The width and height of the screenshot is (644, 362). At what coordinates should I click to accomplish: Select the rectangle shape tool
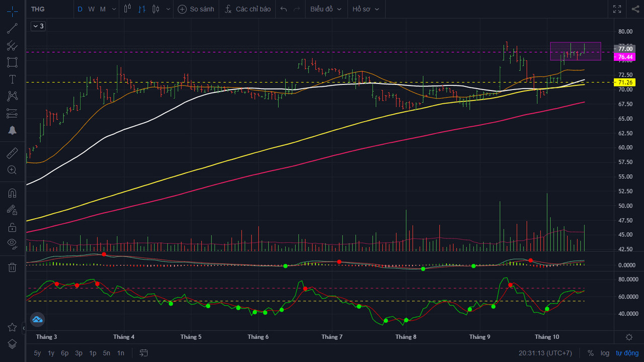12,62
